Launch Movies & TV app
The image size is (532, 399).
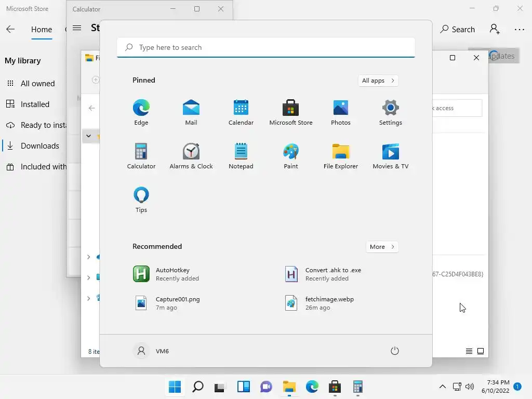point(391,156)
